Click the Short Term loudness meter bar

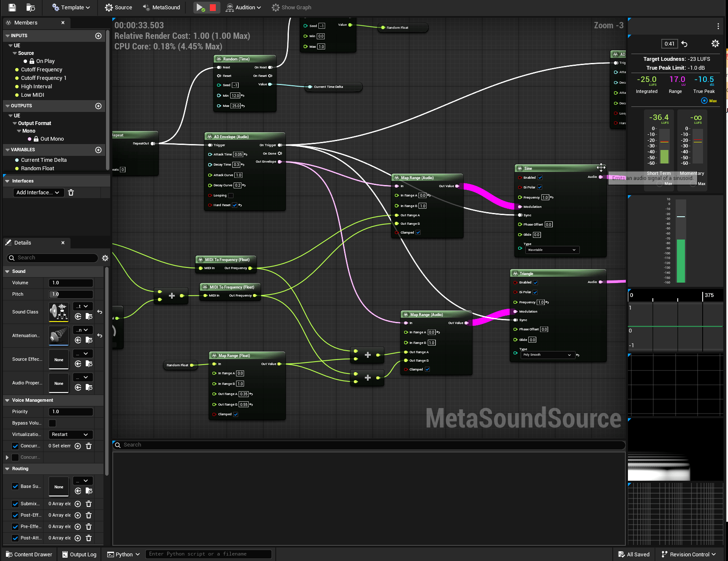click(664, 146)
